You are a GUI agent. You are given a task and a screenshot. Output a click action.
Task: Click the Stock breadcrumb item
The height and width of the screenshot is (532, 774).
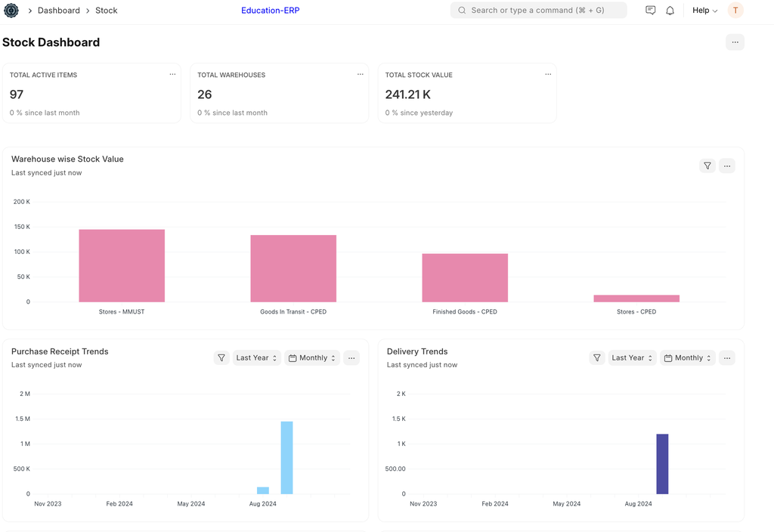tap(106, 11)
